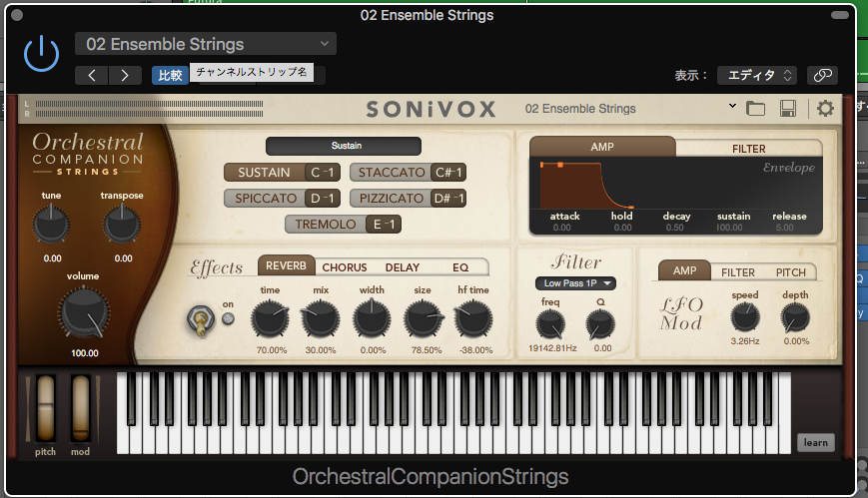868x498 pixels.
Task: Click the envelope attack value 0.00
Action: pos(562,228)
